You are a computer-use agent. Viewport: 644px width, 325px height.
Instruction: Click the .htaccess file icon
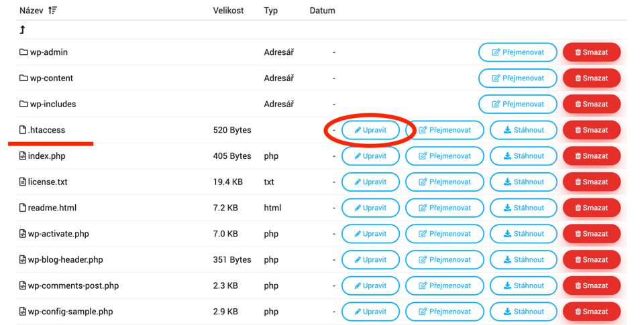click(23, 130)
